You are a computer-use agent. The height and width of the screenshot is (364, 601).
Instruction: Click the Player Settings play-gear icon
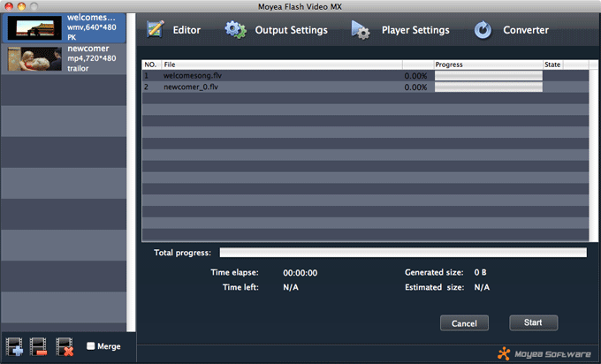[361, 30]
